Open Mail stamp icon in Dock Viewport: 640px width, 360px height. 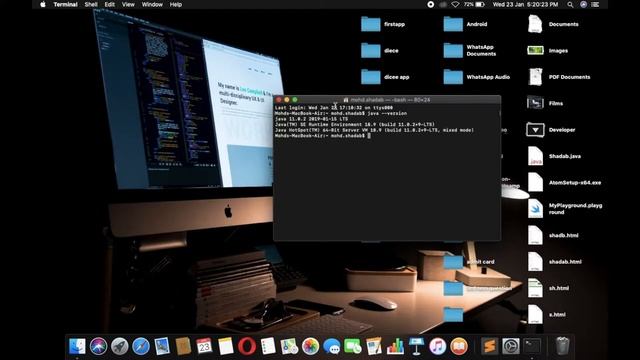(162, 346)
